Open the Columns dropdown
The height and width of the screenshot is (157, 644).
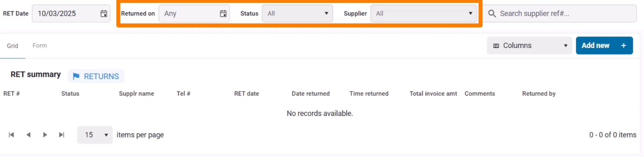(x=529, y=46)
